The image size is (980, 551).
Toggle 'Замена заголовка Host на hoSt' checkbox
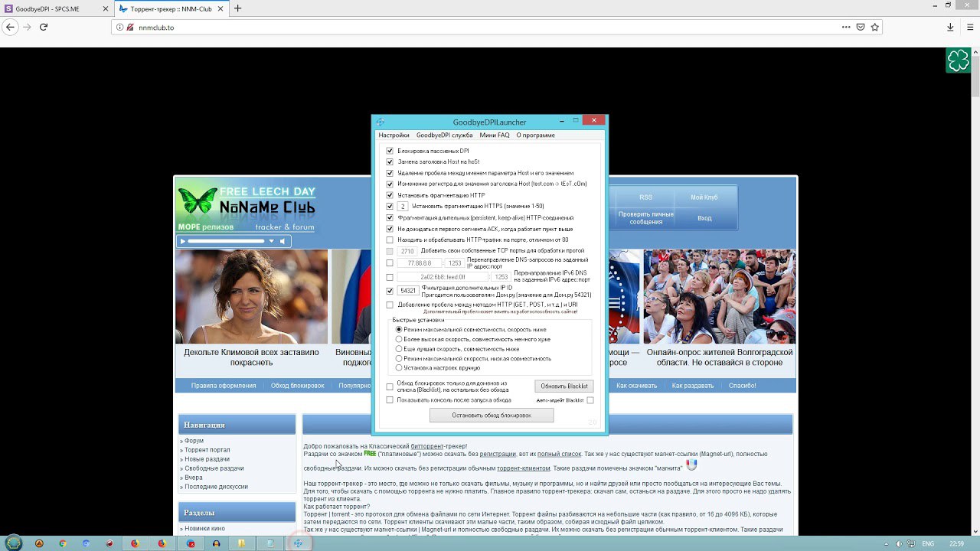click(390, 161)
